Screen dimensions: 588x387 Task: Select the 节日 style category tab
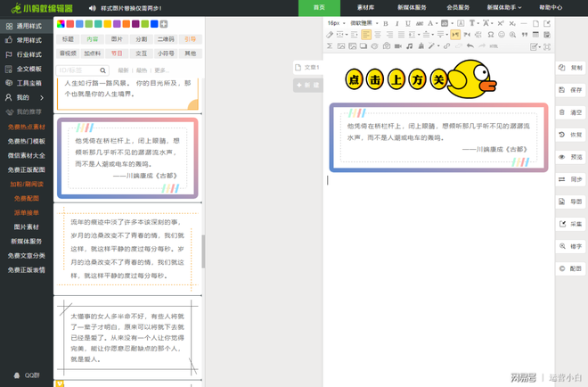pos(117,54)
